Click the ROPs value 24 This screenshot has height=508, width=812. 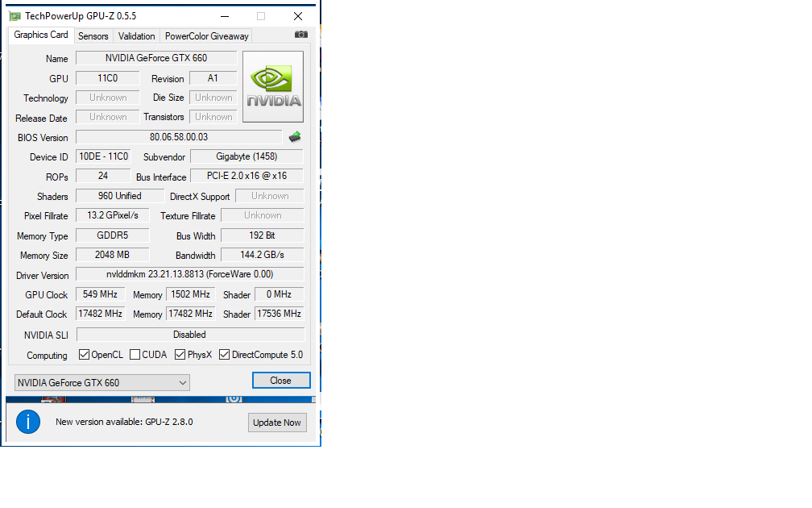coord(103,176)
